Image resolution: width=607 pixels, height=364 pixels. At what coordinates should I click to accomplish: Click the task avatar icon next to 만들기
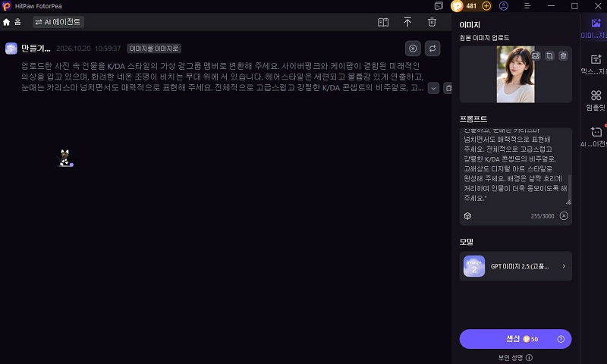[11, 49]
